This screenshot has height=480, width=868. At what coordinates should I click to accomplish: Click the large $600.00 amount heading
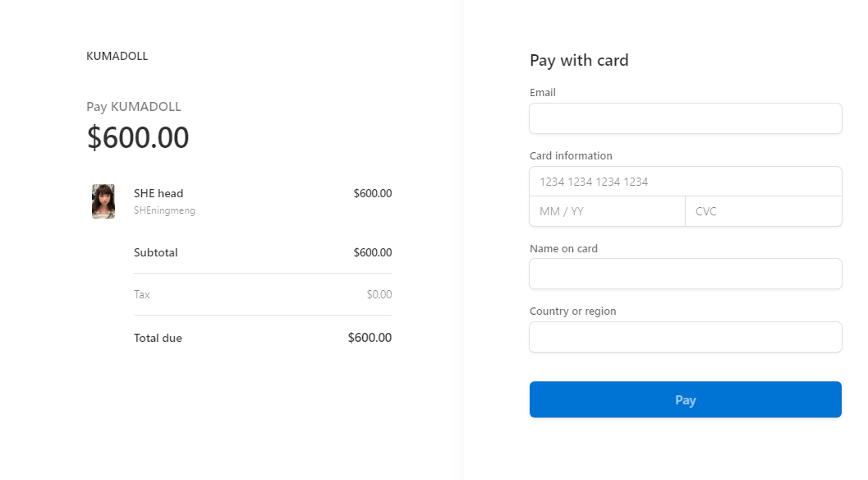[x=138, y=137]
